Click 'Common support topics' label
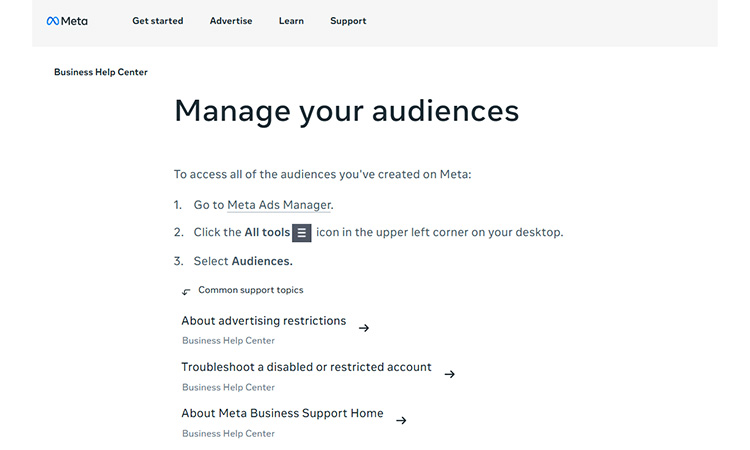The height and width of the screenshot is (450, 750). click(x=251, y=290)
